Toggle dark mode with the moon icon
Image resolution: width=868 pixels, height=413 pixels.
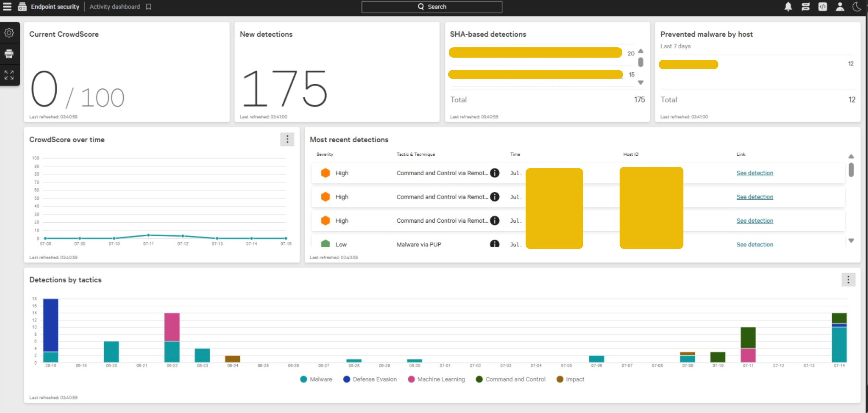[857, 7]
